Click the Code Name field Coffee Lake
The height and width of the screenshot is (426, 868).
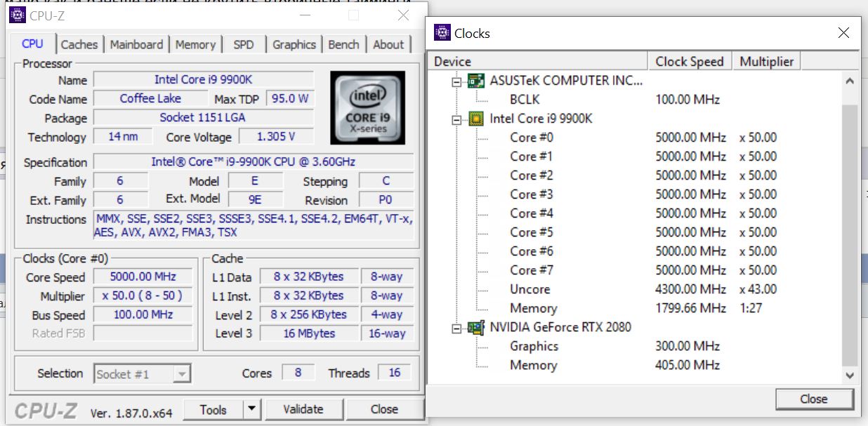point(150,99)
